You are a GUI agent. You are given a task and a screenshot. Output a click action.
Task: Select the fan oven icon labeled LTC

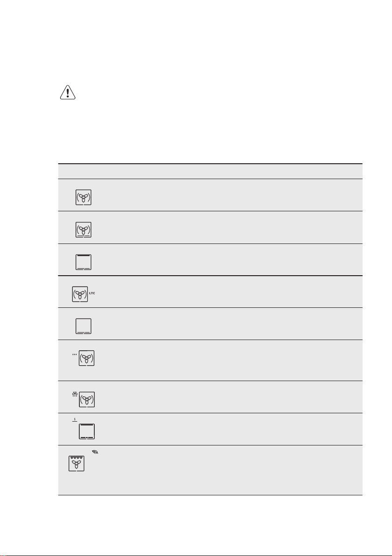coord(80,294)
